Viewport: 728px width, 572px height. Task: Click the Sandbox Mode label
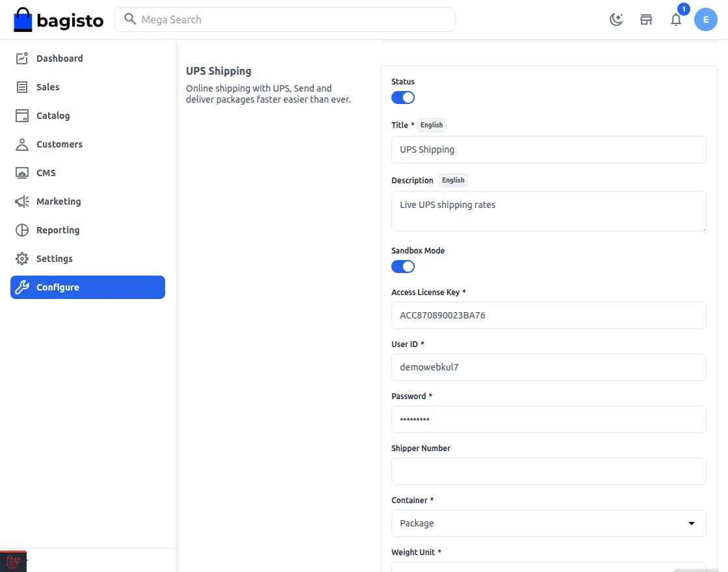pyautogui.click(x=418, y=251)
